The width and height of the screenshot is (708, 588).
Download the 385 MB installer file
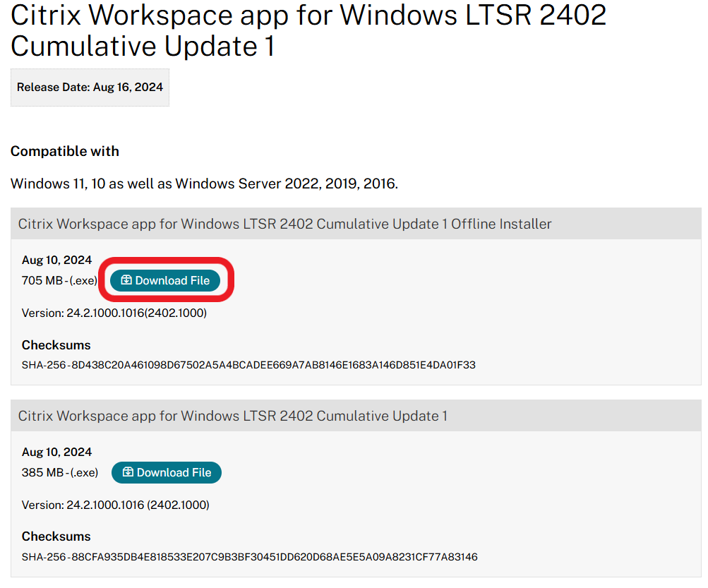(167, 472)
